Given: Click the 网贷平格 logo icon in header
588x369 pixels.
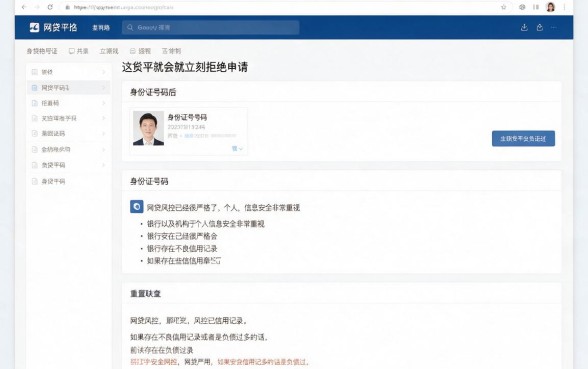Looking at the screenshot, I should point(34,27).
